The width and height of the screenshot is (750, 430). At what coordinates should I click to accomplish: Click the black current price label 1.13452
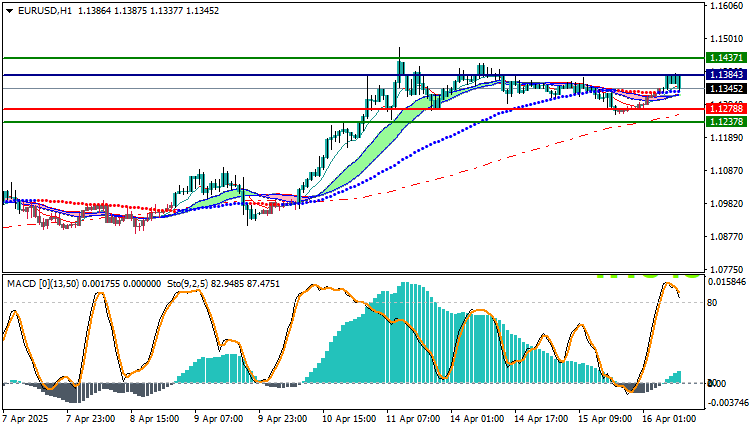[726, 88]
